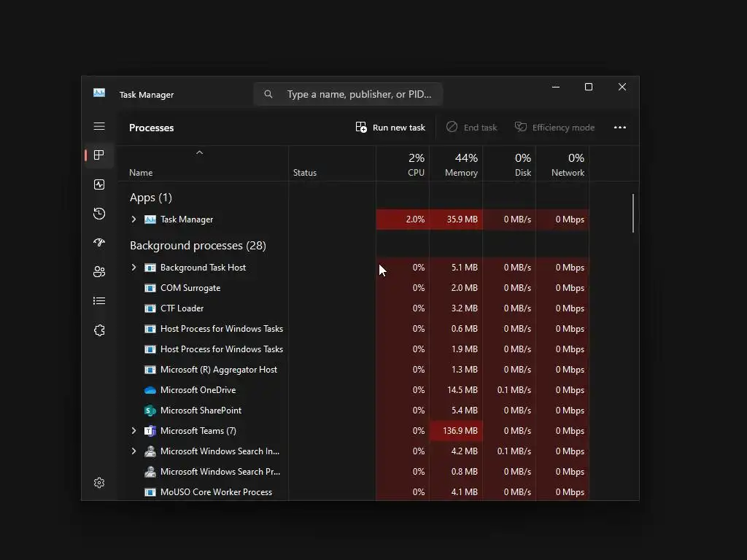Click the 35.9 MB memory cell
The image size is (747, 560).
pos(456,219)
